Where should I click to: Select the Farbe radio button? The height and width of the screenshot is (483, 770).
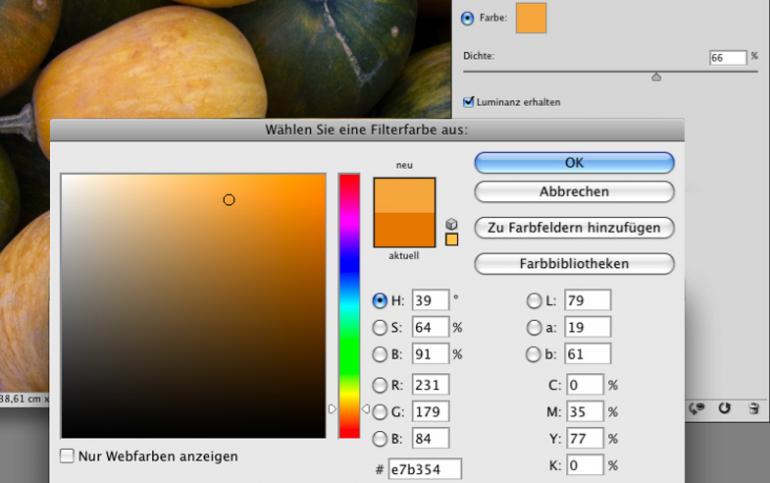coord(468,18)
